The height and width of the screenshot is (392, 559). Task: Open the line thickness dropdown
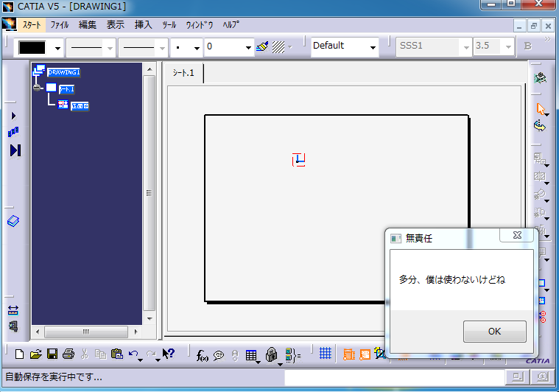click(x=110, y=48)
